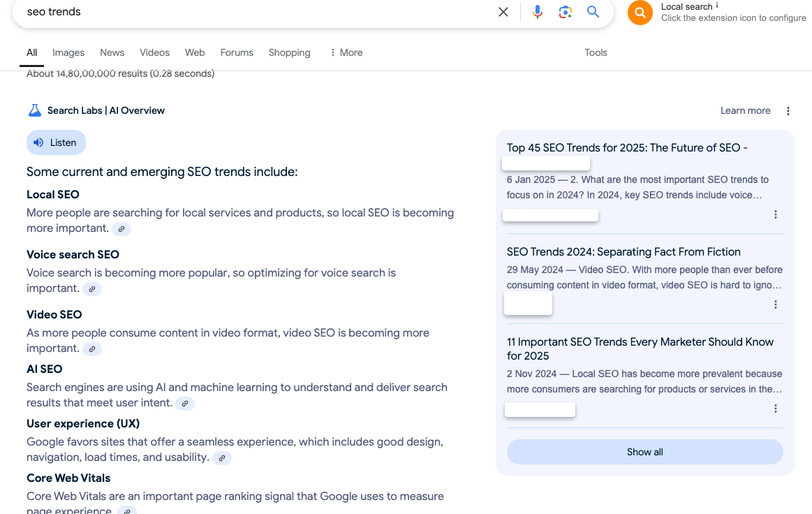This screenshot has width=812, height=514.
Task: Select the Videos tab
Action: tap(154, 52)
